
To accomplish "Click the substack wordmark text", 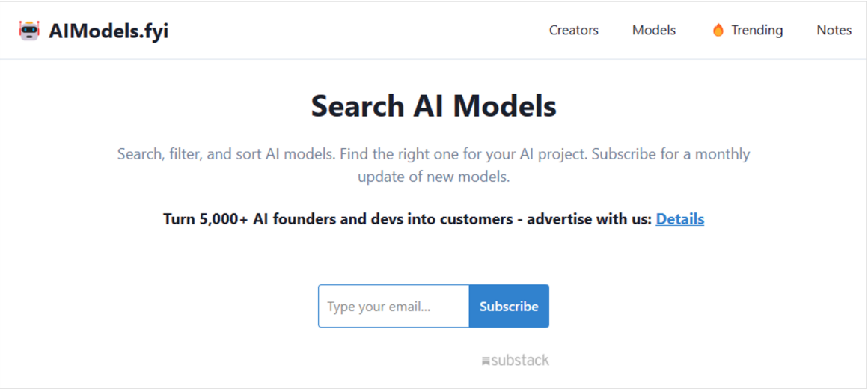I will 520,361.
